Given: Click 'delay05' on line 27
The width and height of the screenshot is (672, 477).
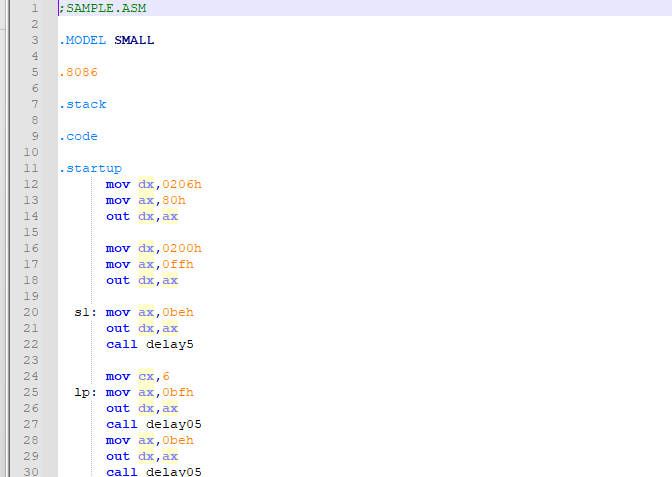Looking at the screenshot, I should pos(174,424).
